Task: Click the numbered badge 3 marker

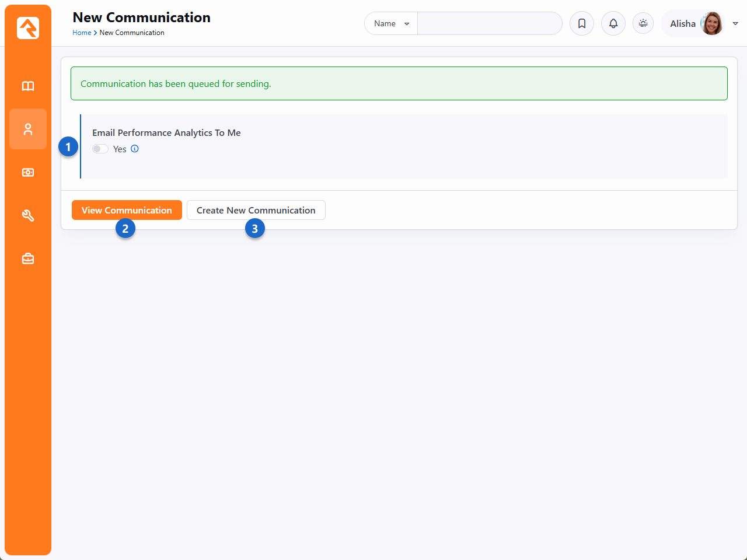Action: click(254, 229)
